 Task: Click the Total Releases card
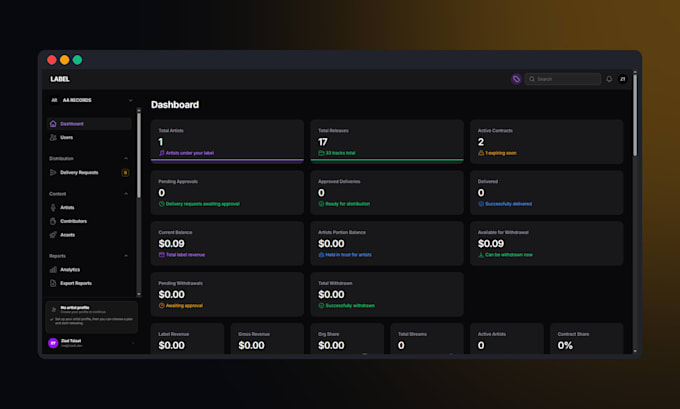click(387, 141)
